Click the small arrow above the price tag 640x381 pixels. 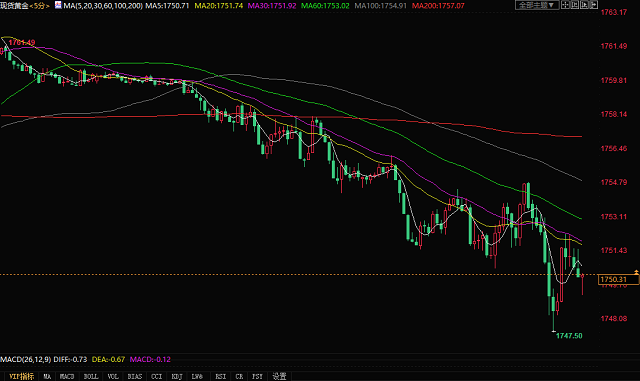click(636, 272)
